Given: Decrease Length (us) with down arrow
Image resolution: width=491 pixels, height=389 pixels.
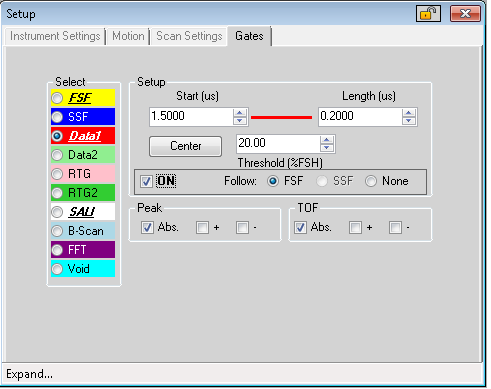Looking at the screenshot, I should [x=409, y=121].
